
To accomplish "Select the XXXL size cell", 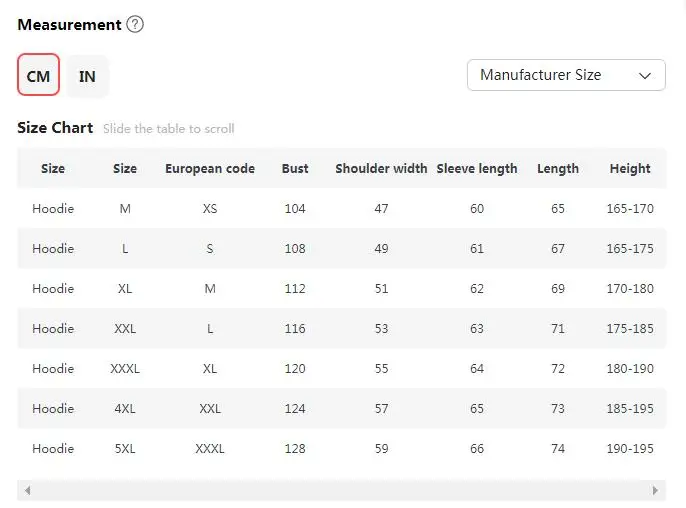I will [125, 369].
